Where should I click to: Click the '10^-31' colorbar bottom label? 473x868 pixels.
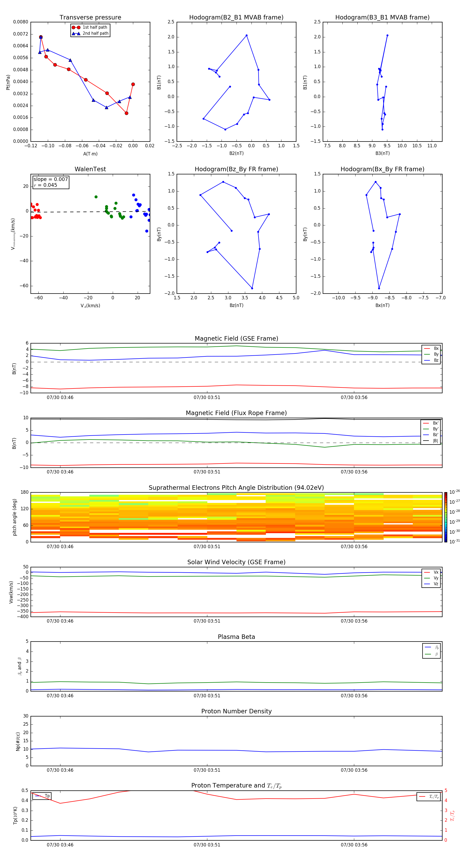tap(455, 542)
